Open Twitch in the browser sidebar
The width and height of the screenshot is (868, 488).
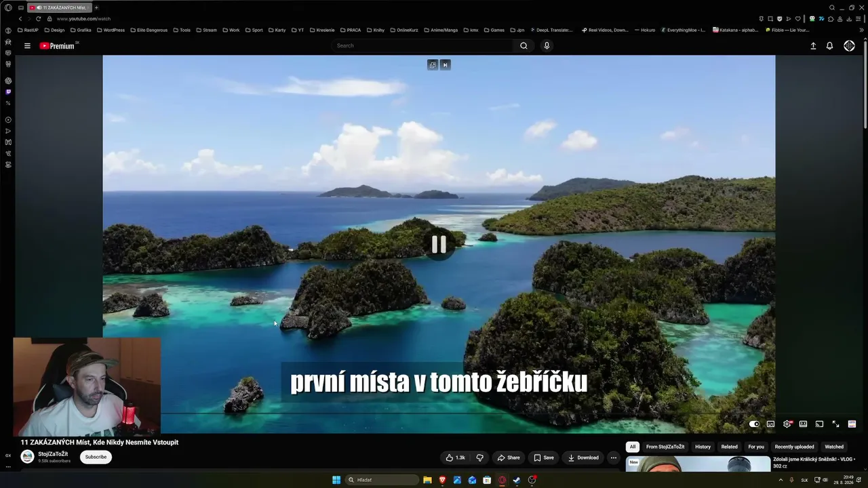[x=8, y=91]
